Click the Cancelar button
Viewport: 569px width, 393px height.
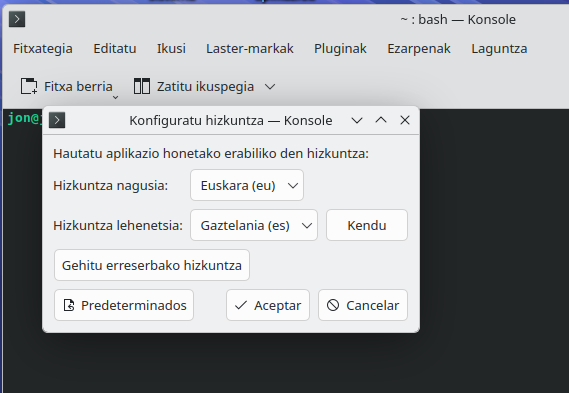click(363, 305)
